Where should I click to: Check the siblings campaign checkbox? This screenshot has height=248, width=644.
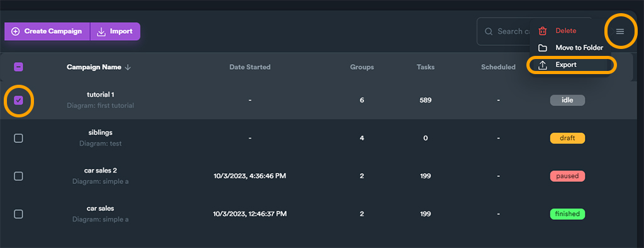pyautogui.click(x=18, y=138)
